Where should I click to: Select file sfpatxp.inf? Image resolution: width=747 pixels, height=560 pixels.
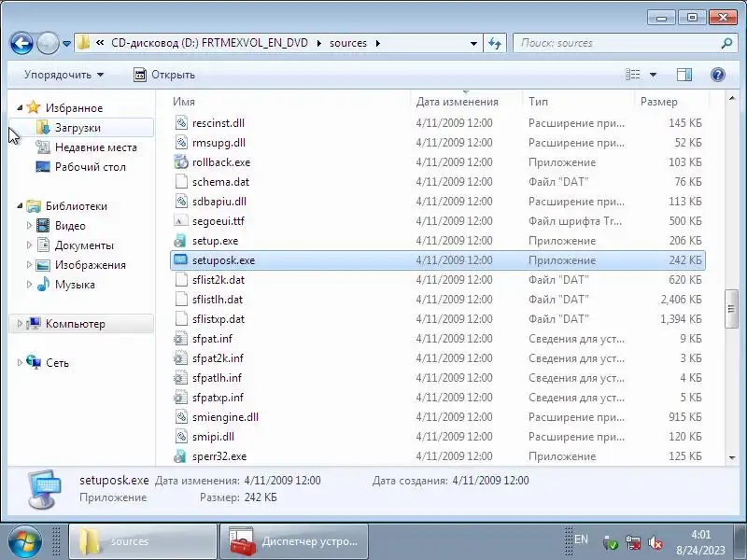tap(218, 398)
